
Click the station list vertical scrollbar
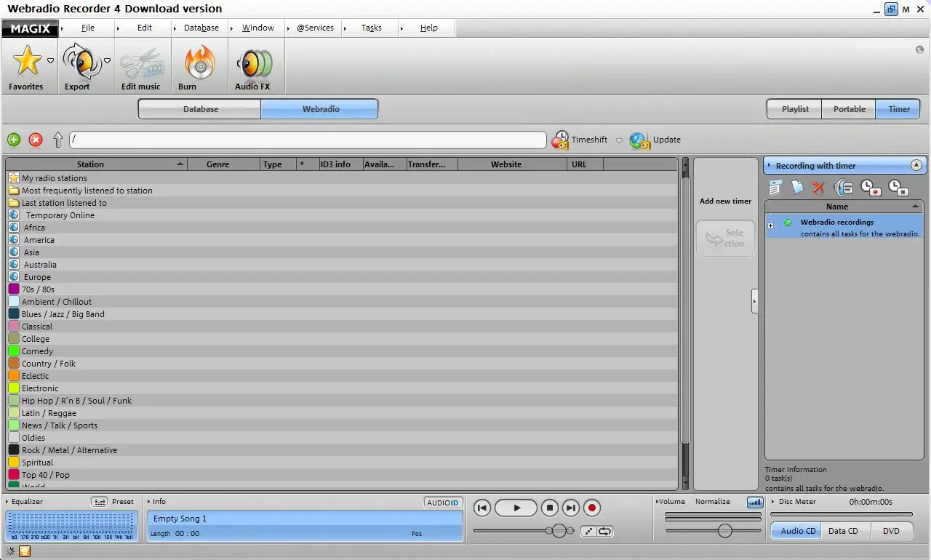684,324
